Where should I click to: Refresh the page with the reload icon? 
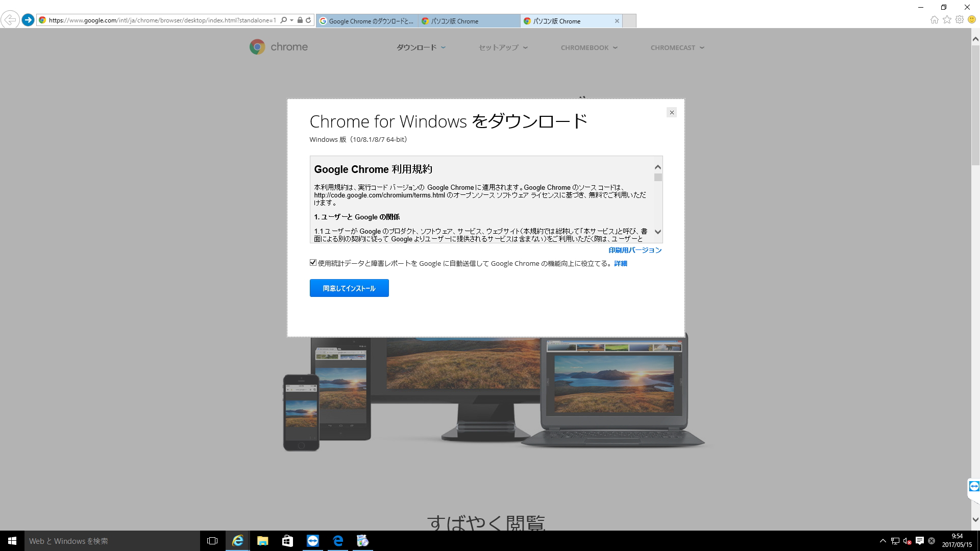(308, 20)
